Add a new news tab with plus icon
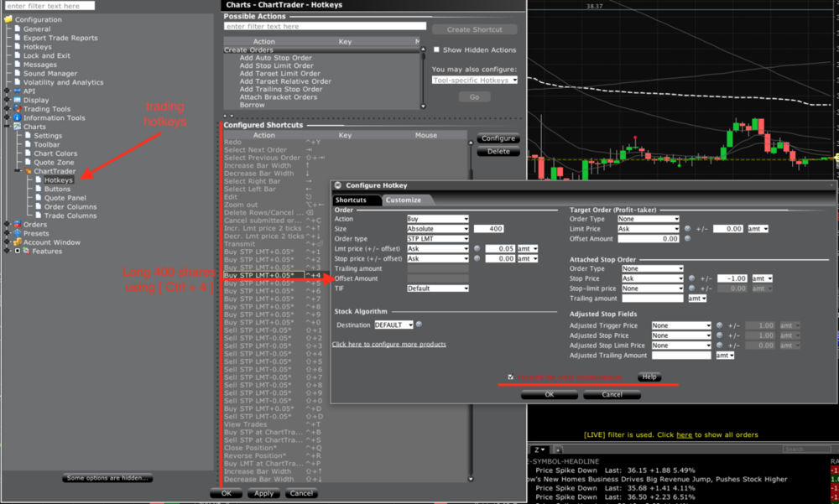This screenshot has height=504, width=839. click(558, 450)
